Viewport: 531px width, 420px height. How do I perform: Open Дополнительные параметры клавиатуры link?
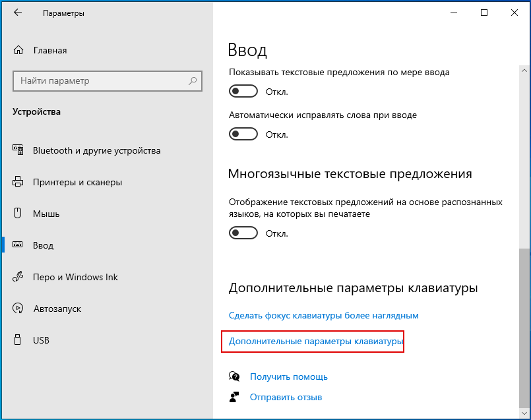pos(315,341)
